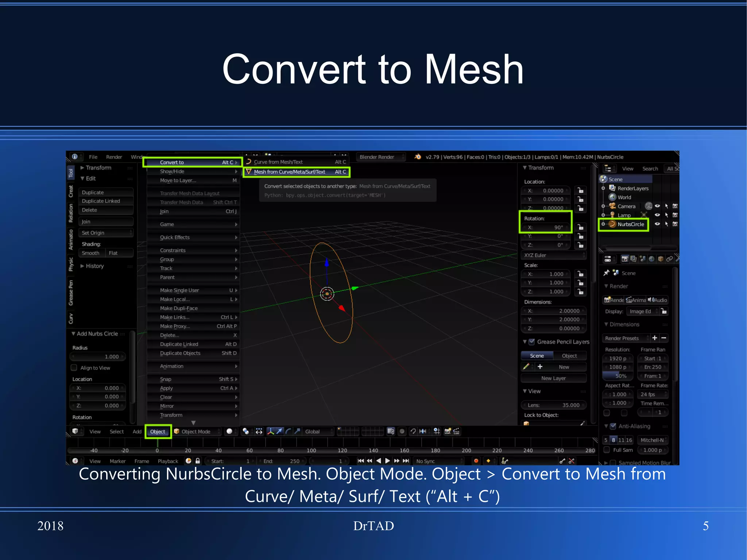The image size is (747, 560).
Task: Click the New Layer button
Action: coord(554,378)
